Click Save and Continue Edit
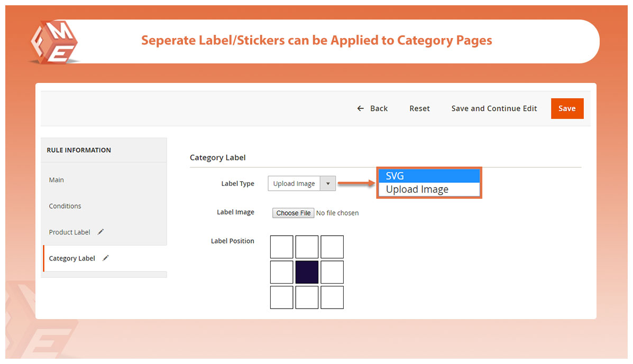The height and width of the screenshot is (364, 633). (494, 108)
